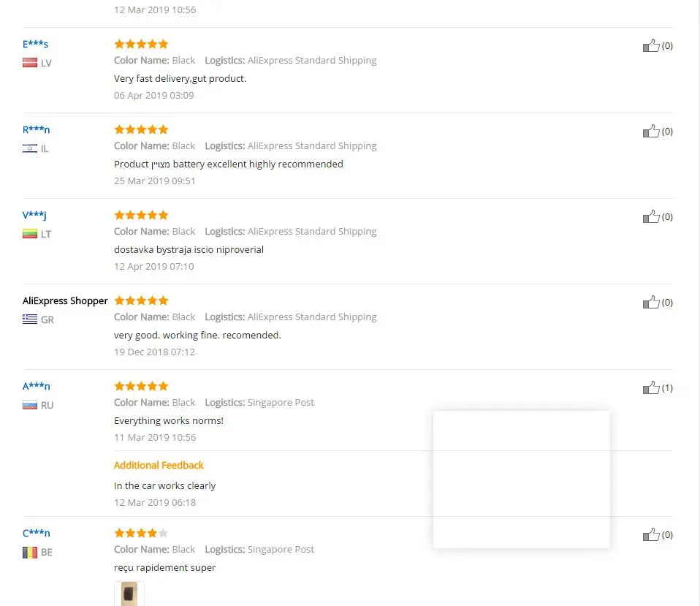Open photo thumbnail in C***n's review

coord(129,593)
